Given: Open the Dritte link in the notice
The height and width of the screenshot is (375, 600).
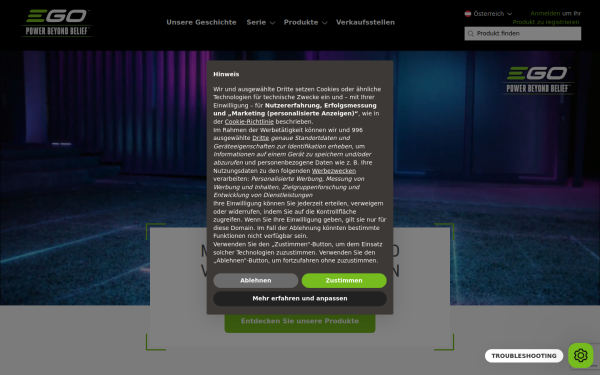Looking at the screenshot, I should click(261, 138).
